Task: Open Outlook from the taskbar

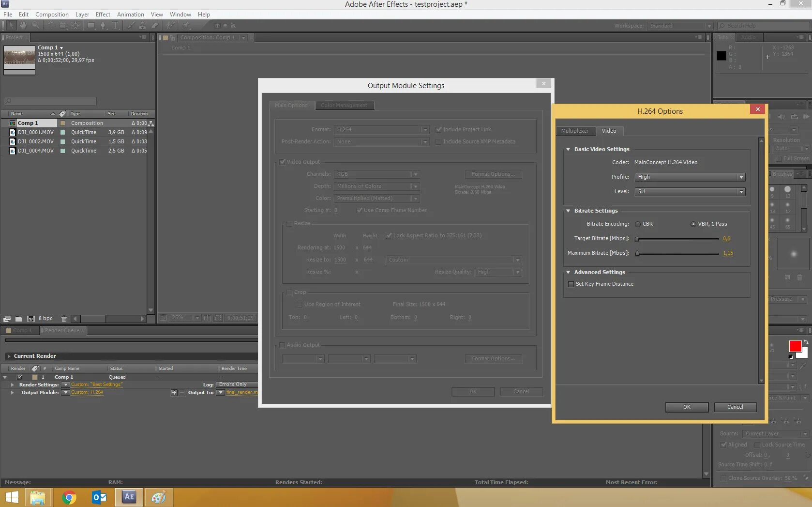Action: [99, 497]
